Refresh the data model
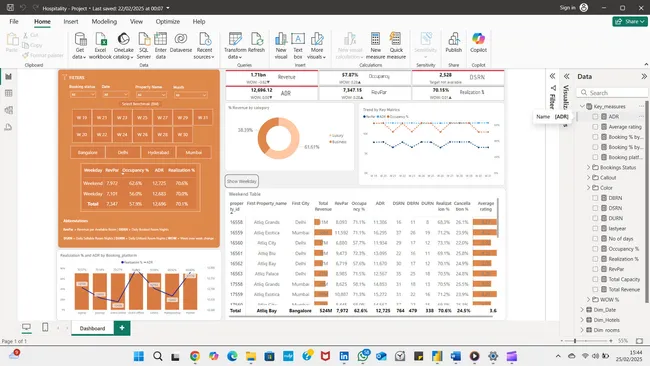Image resolution: width=650 pixels, height=366 pixels. (x=256, y=43)
